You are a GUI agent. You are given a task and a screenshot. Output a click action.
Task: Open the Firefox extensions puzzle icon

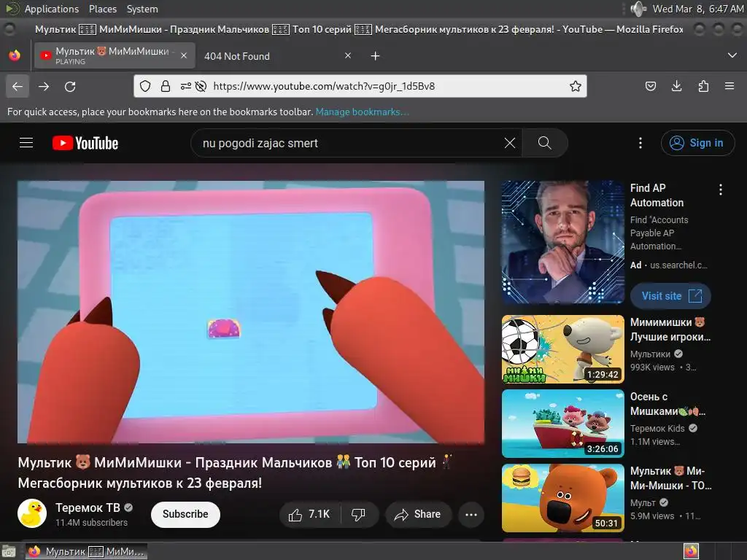point(703,86)
